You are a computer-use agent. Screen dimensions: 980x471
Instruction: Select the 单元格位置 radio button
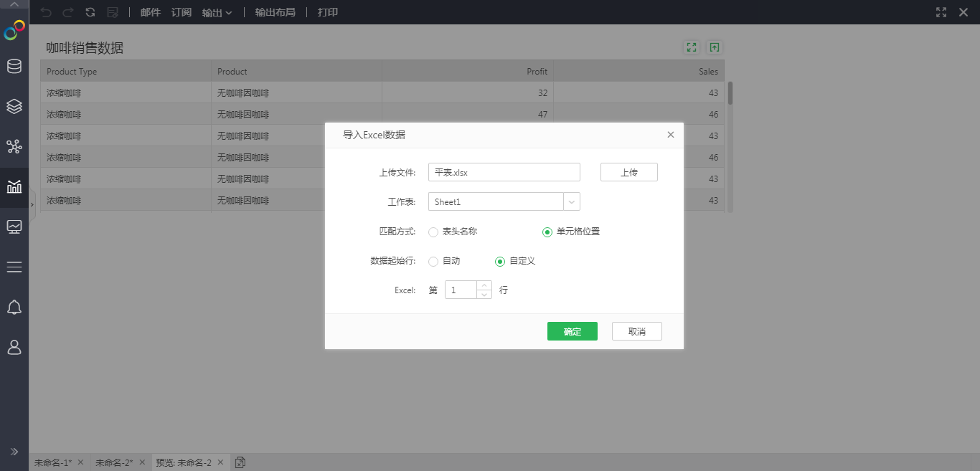[547, 232]
